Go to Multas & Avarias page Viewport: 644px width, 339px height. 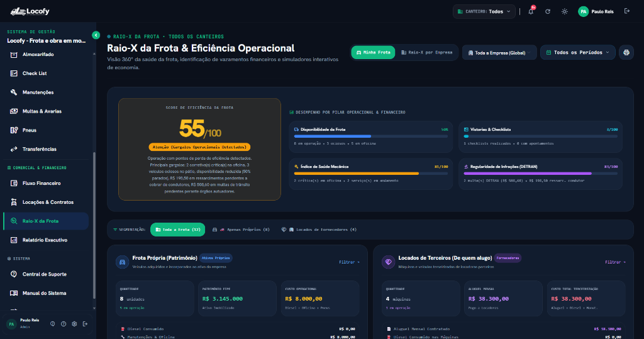[46, 111]
